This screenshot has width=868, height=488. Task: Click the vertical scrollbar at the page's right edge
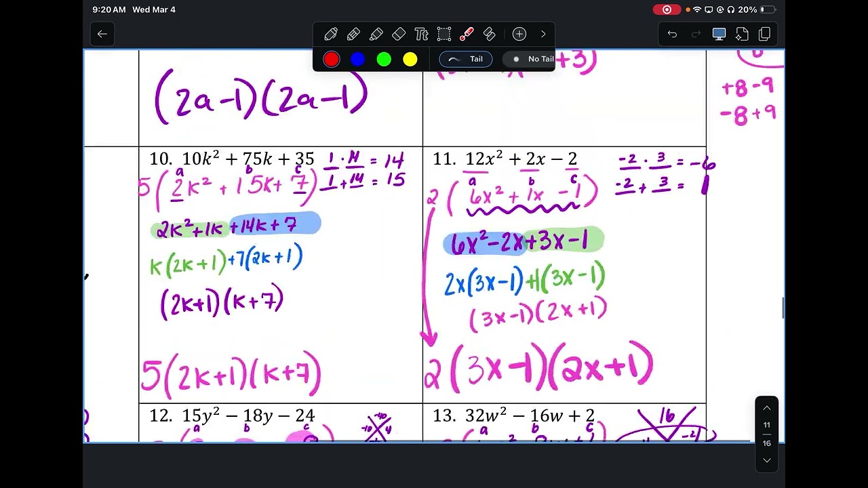(x=783, y=308)
